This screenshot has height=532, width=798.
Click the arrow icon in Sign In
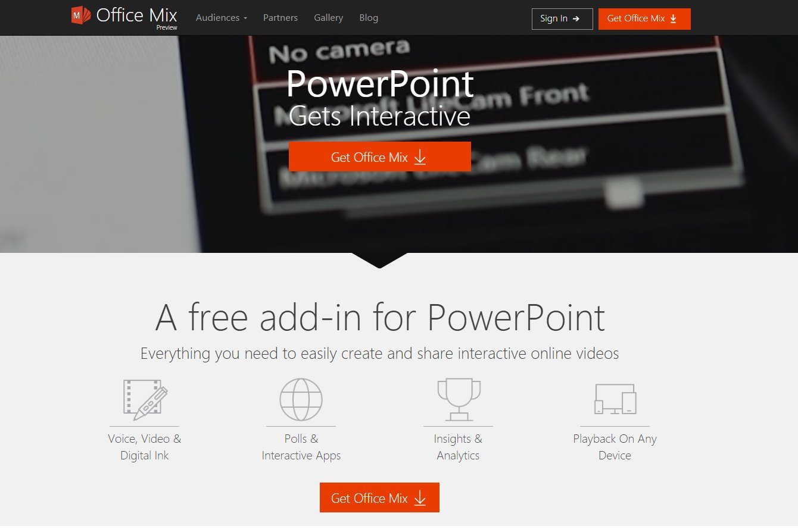tap(576, 18)
